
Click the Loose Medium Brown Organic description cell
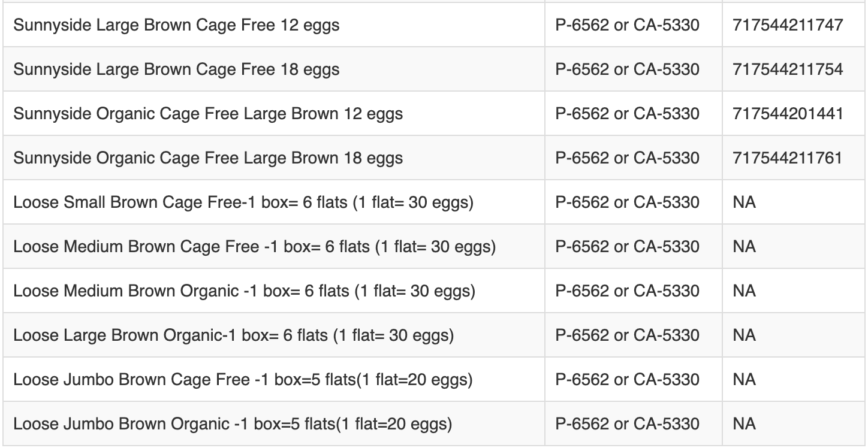coord(244,291)
